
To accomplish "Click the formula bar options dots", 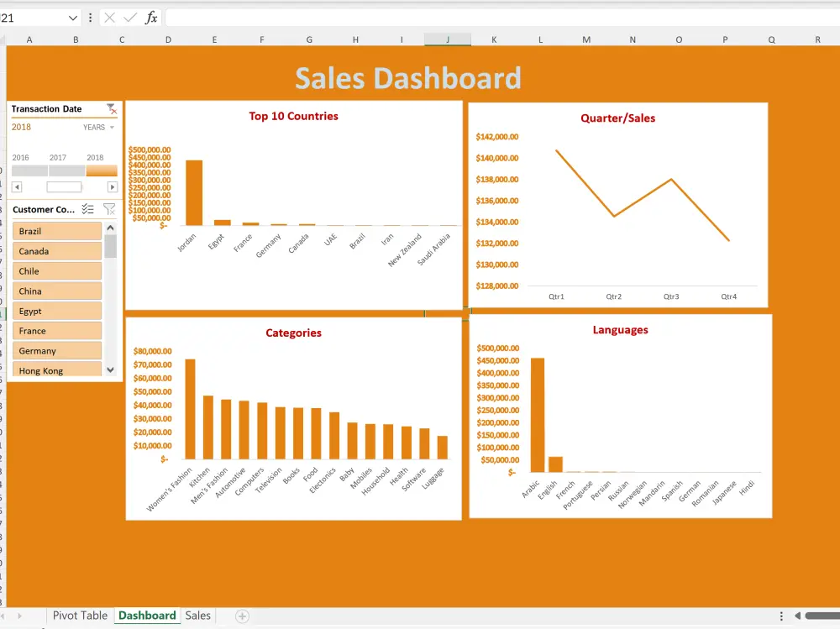I will [x=90, y=18].
